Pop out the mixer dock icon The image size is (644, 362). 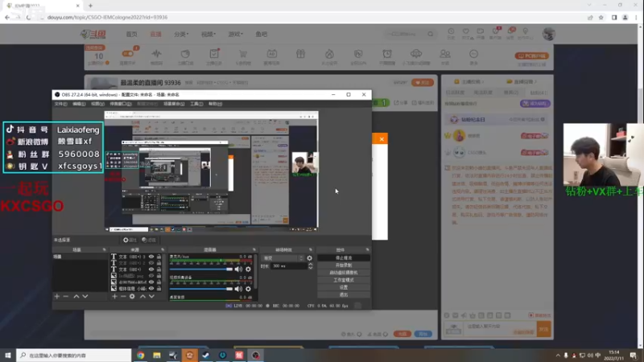tap(254, 249)
